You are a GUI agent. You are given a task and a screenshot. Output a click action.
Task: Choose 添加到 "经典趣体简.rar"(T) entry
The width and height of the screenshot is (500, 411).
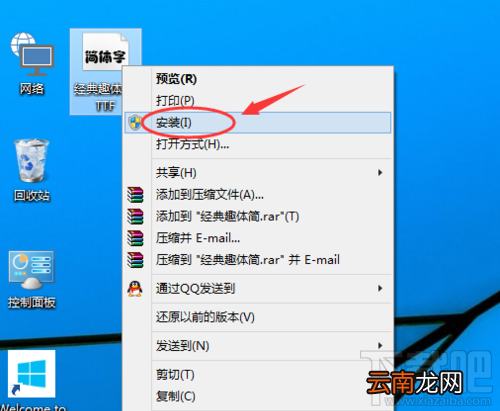pyautogui.click(x=258, y=216)
